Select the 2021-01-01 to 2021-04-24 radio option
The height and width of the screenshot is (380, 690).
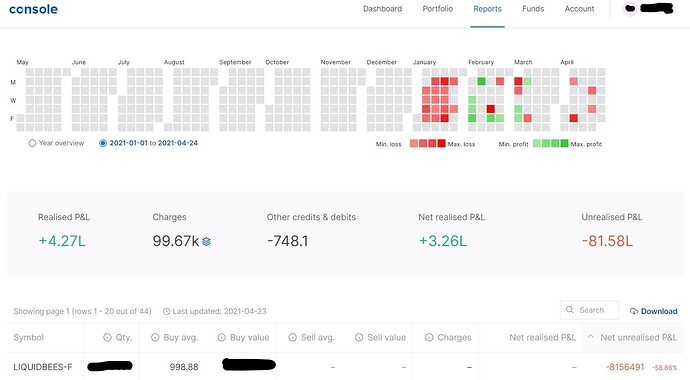point(103,143)
